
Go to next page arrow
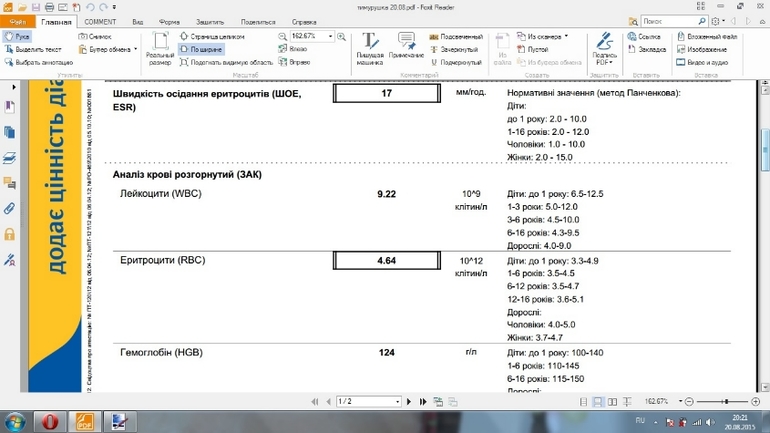click(x=408, y=402)
